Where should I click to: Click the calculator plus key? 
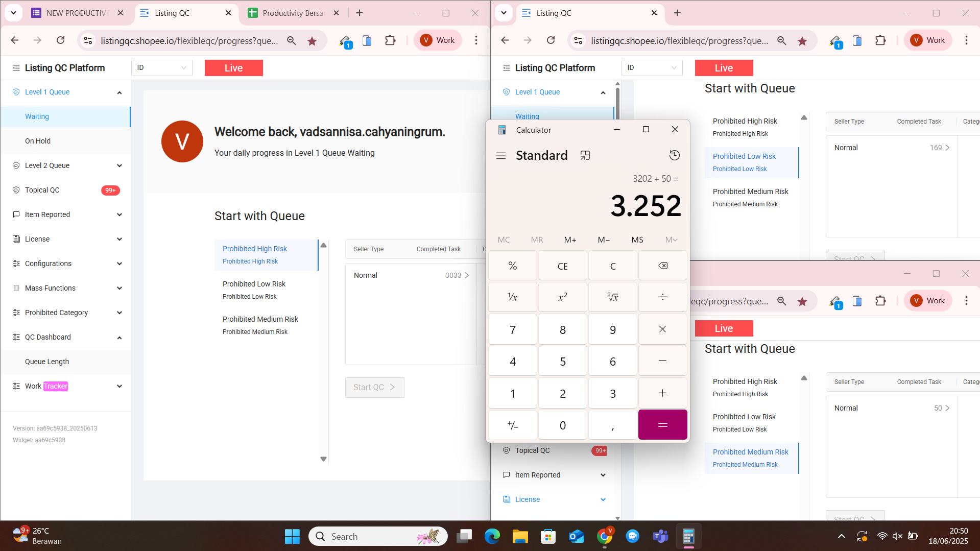tap(662, 393)
